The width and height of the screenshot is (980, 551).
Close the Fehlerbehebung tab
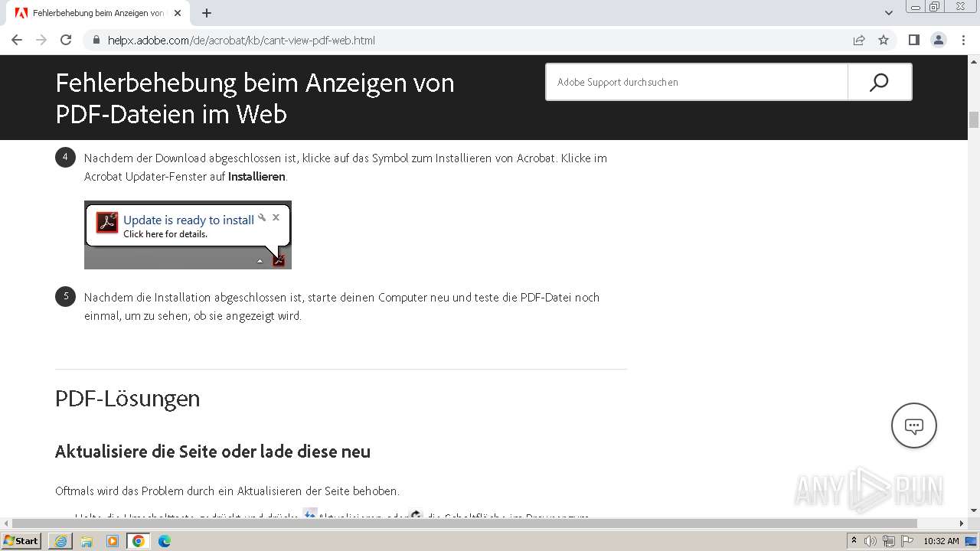pos(178,13)
